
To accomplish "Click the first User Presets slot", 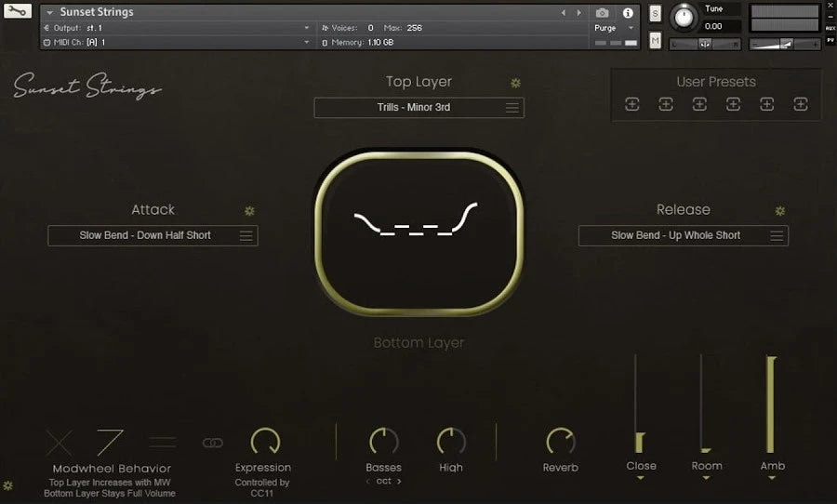I will 632,104.
